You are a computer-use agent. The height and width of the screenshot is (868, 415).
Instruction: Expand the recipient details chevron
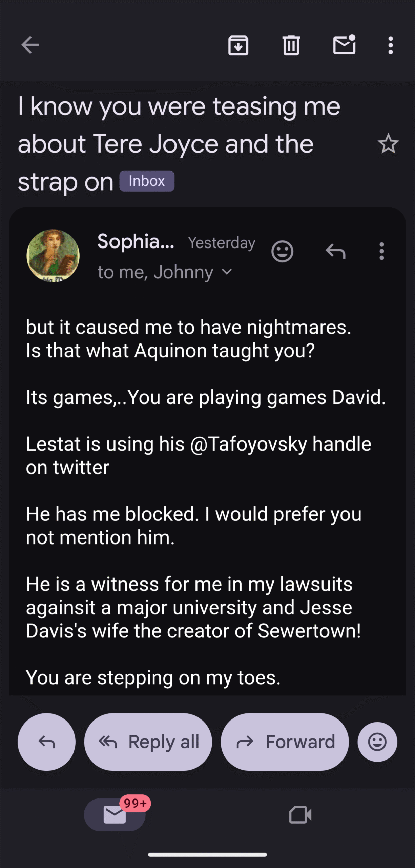(x=227, y=272)
